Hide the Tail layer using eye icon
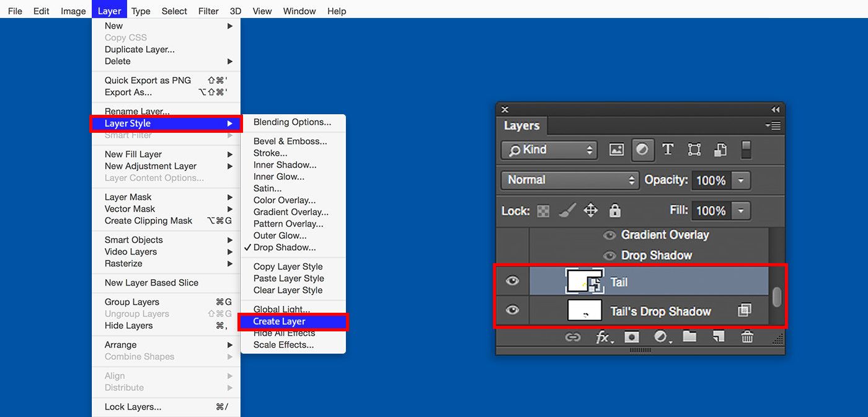This screenshot has width=868, height=417. click(512, 281)
